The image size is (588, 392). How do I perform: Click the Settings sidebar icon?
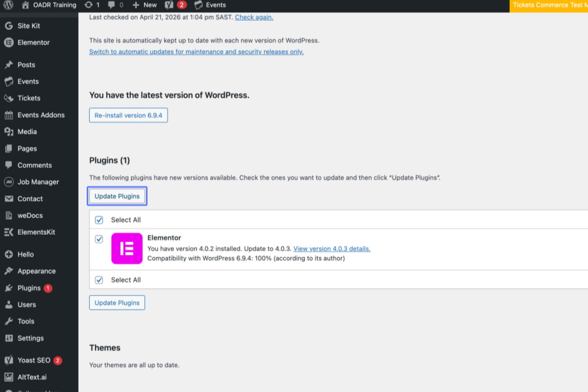[x=9, y=338]
